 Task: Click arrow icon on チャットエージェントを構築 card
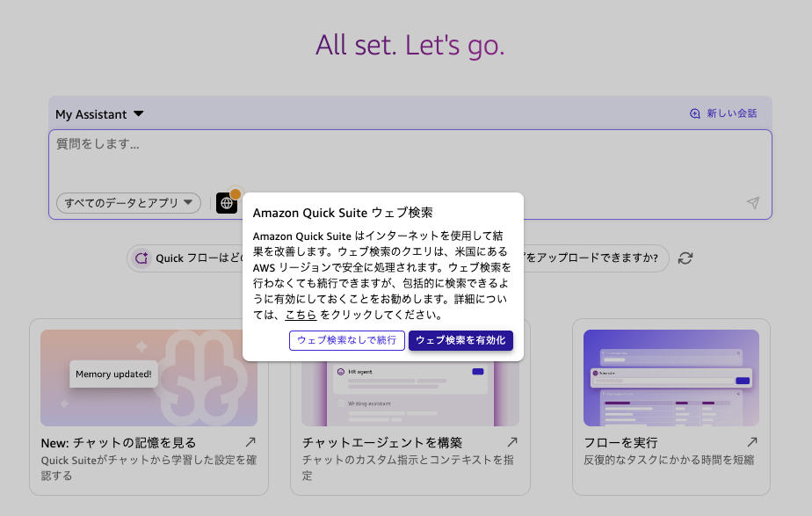coord(511,441)
